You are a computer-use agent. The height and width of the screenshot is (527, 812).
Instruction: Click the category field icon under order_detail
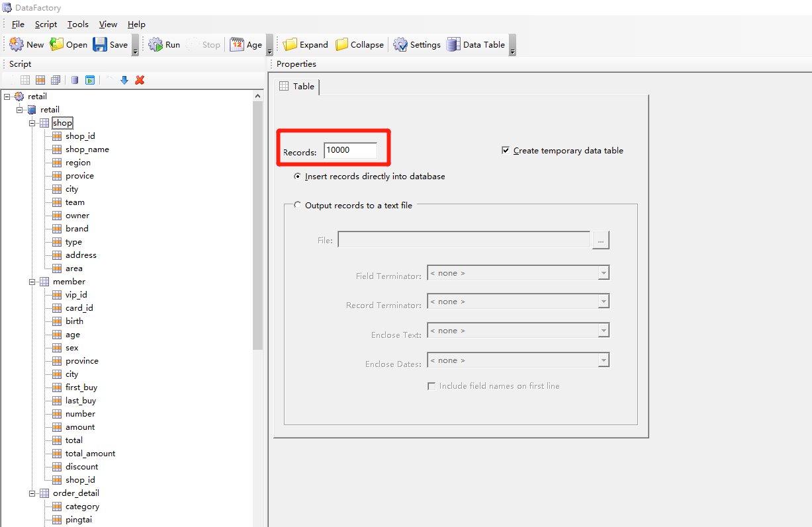57,507
